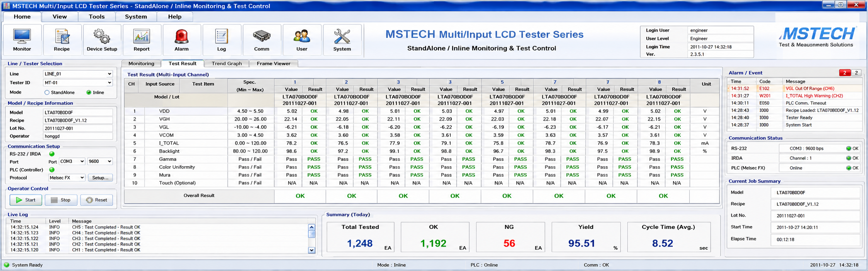The width and height of the screenshot is (868, 271).
Task: Open the Tester ID MT-01 dropdown
Action: (78, 83)
